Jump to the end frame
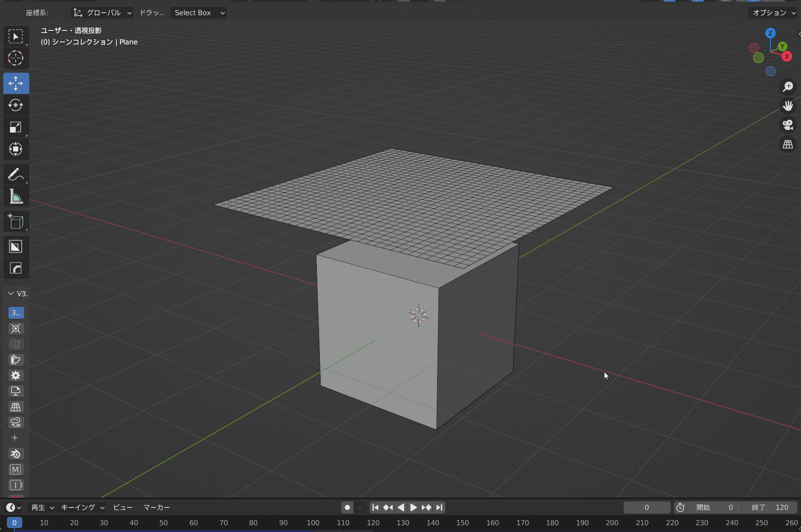 (439, 507)
